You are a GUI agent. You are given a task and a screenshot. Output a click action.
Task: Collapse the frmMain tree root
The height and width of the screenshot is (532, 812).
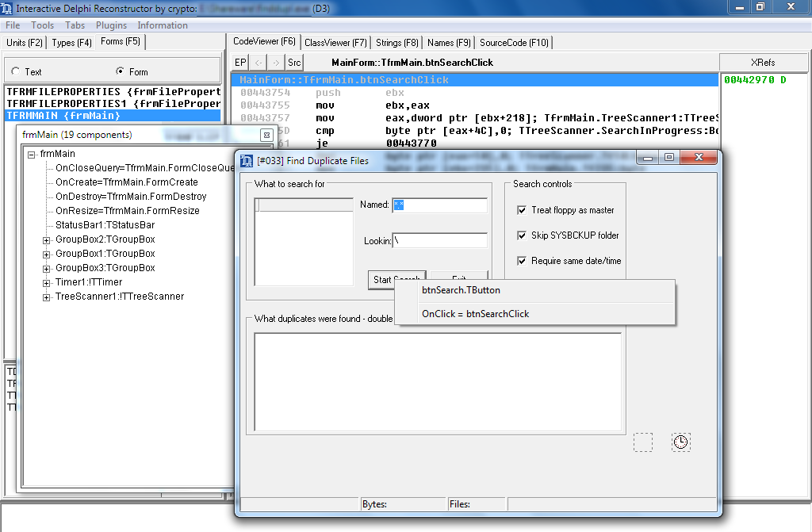tap(32, 155)
